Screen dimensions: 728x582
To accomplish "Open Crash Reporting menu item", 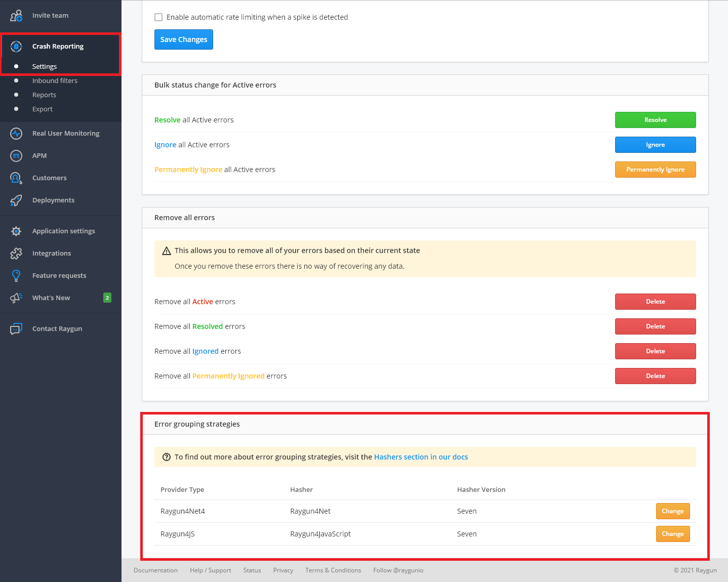I will click(x=58, y=47).
